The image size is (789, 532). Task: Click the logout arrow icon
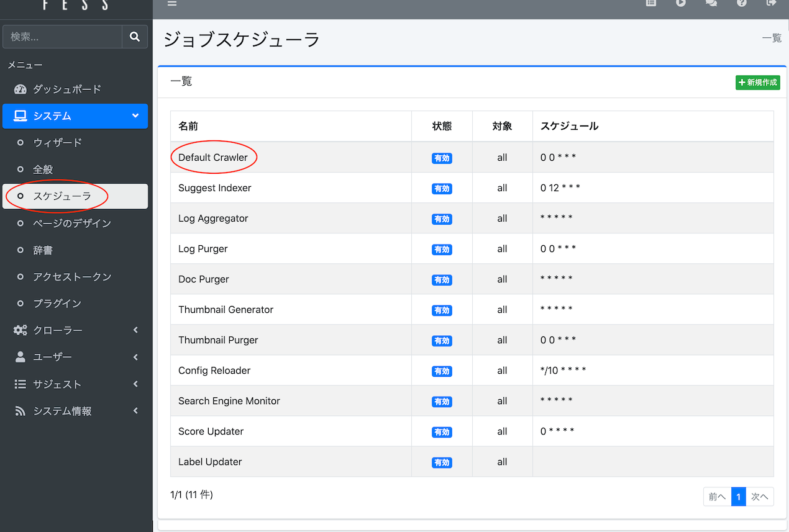coord(772,3)
